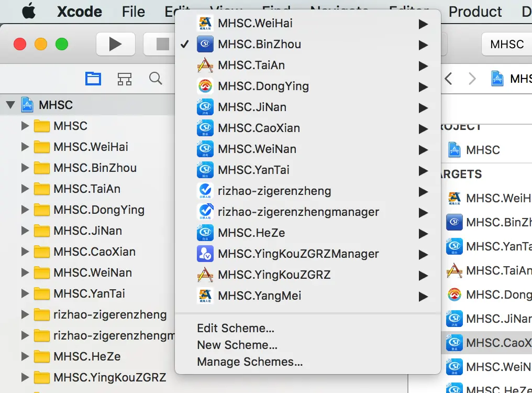Expand the MHSC folder in navigator
Image resolution: width=532 pixels, height=393 pixels.
(25, 126)
